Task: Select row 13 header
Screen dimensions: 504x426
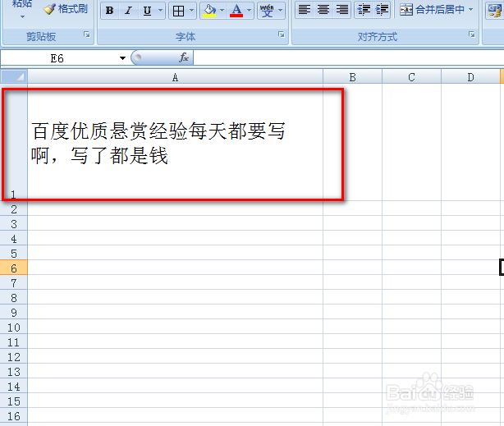Action: click(x=13, y=372)
